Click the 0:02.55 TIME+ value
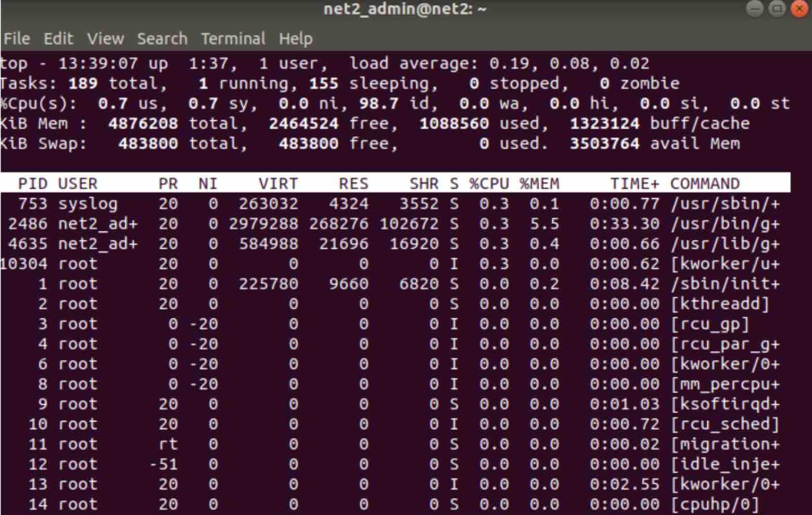The image size is (812, 515). click(625, 485)
